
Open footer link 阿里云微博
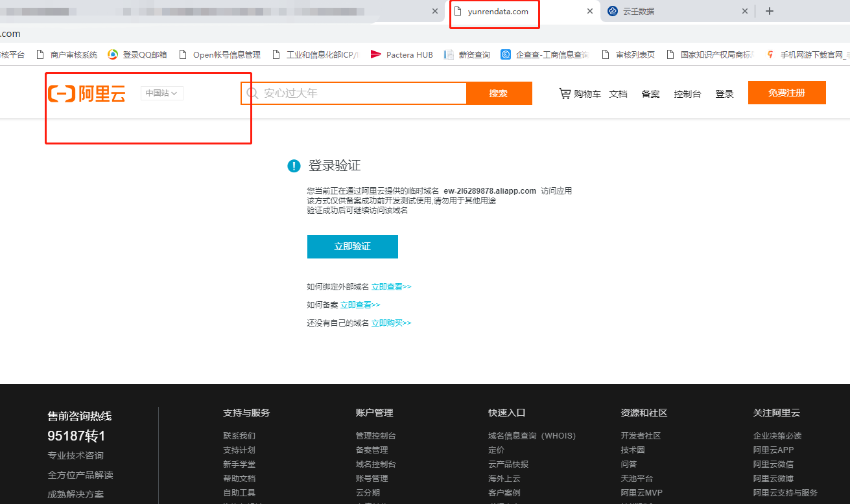point(773,479)
